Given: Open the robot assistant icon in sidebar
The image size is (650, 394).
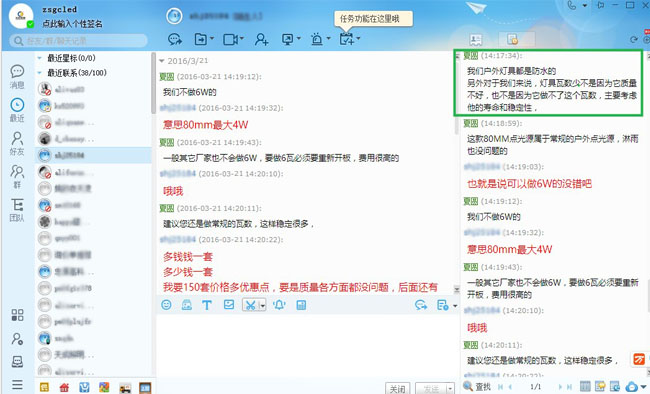Looking at the screenshot, I should (x=17, y=362).
